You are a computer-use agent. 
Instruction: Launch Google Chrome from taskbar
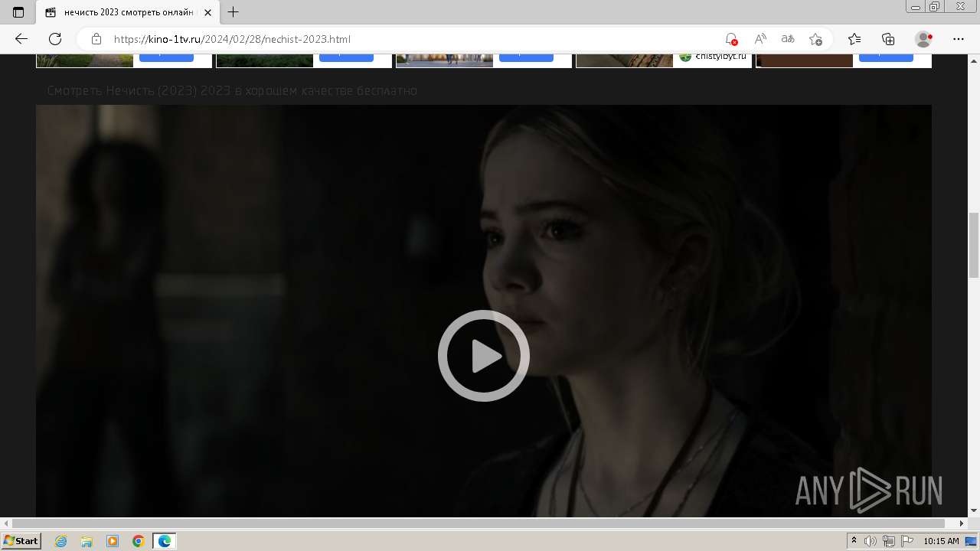tap(139, 541)
